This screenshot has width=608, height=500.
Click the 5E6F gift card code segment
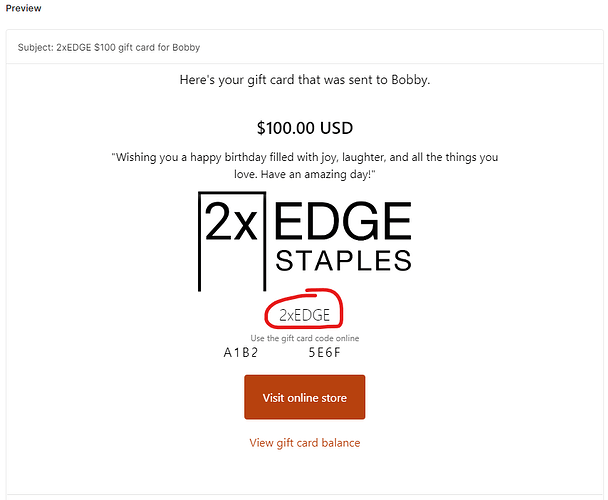[325, 352]
